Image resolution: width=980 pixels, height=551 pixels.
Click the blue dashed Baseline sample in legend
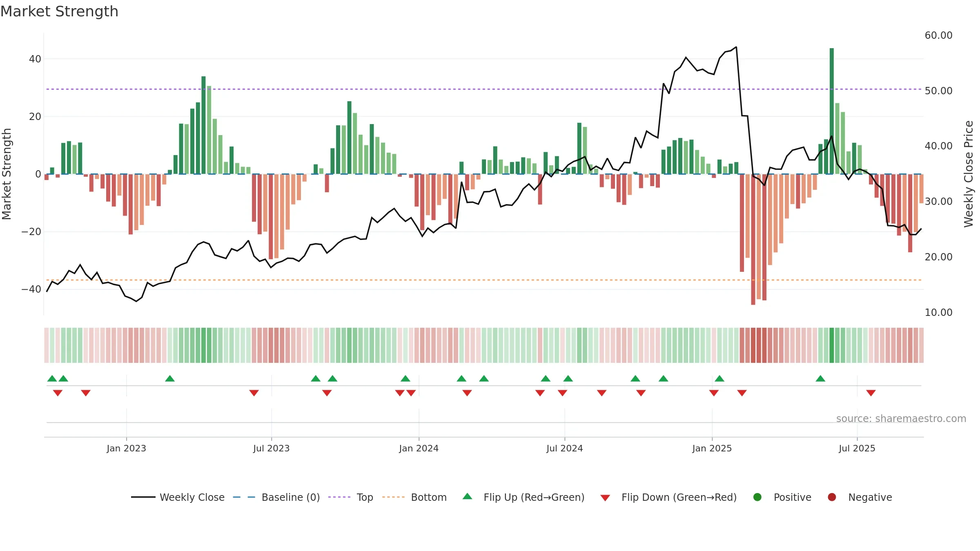coord(244,497)
